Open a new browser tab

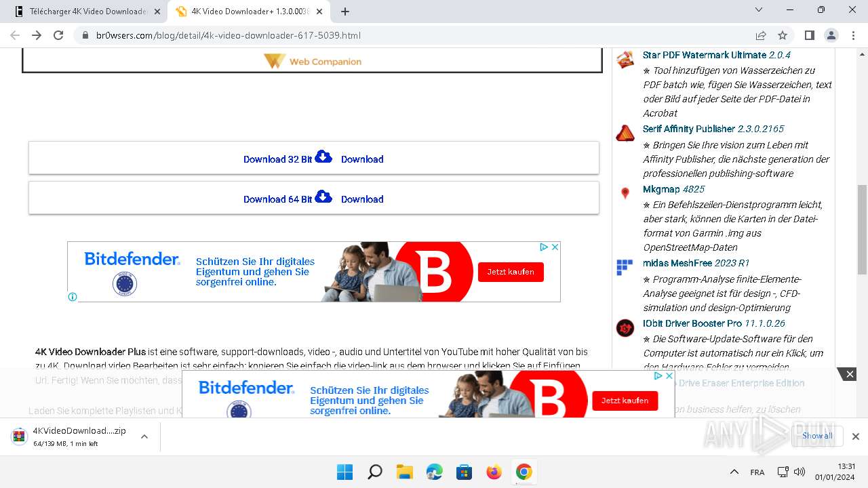pos(345,12)
